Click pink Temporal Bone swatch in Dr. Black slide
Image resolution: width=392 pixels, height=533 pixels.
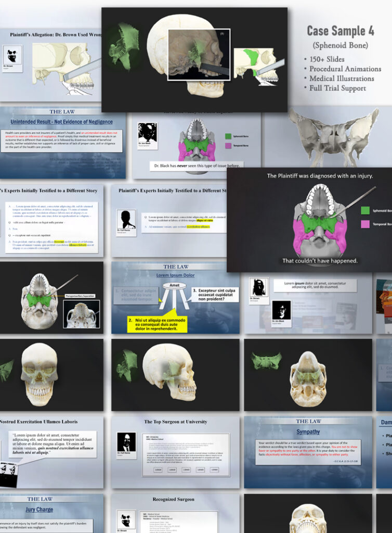[x=228, y=146]
